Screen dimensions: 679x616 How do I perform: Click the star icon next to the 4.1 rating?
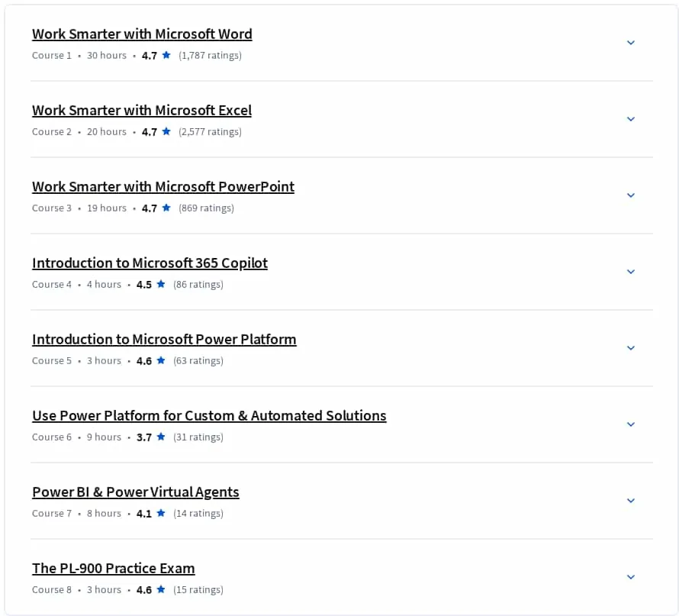coord(161,513)
